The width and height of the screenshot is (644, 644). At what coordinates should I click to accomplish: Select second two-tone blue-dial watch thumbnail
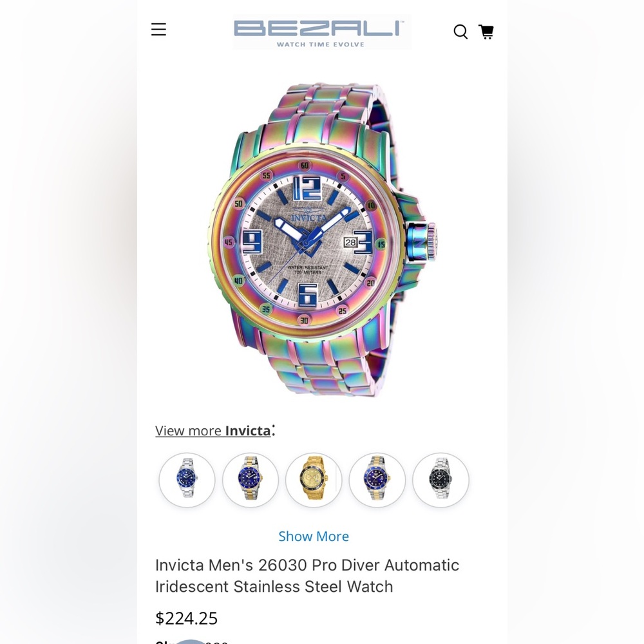(250, 479)
